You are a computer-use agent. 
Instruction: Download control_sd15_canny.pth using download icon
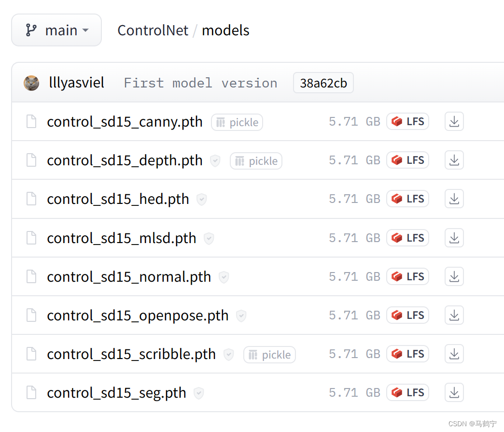click(x=454, y=122)
